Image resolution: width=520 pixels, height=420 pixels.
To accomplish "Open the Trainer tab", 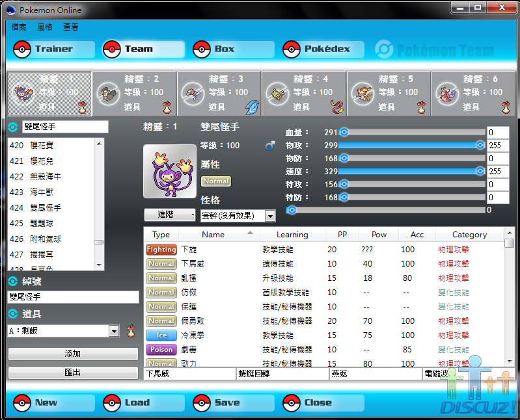I will (x=54, y=49).
